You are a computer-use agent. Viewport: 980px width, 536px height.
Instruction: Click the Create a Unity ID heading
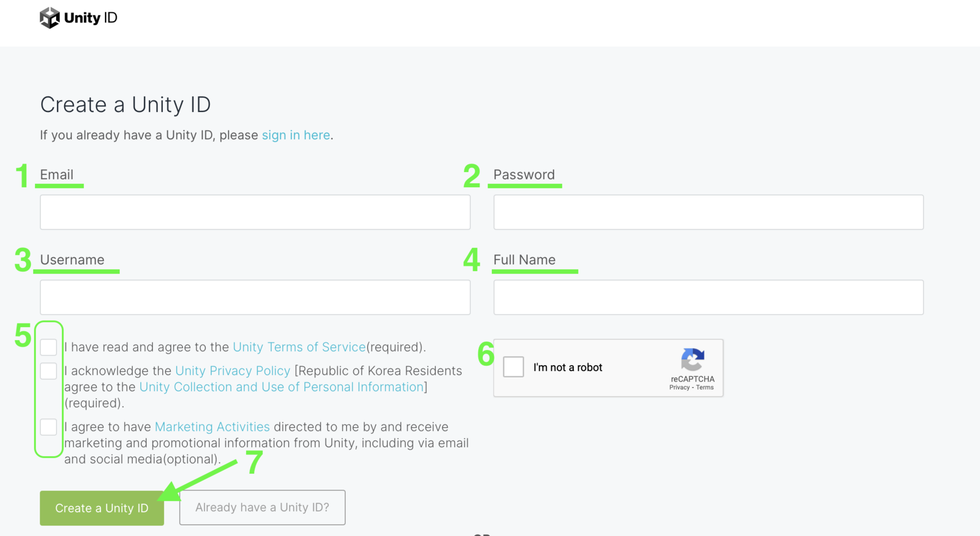125,105
